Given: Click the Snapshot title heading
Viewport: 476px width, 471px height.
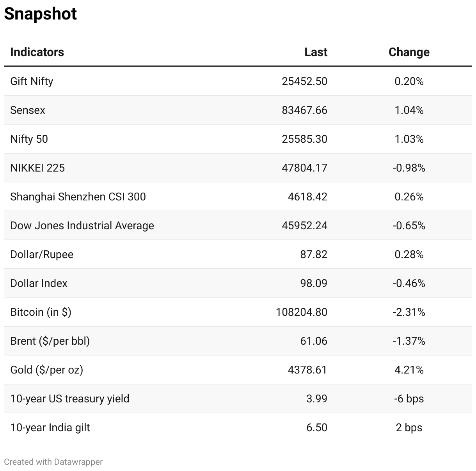Looking at the screenshot, I should click(41, 14).
